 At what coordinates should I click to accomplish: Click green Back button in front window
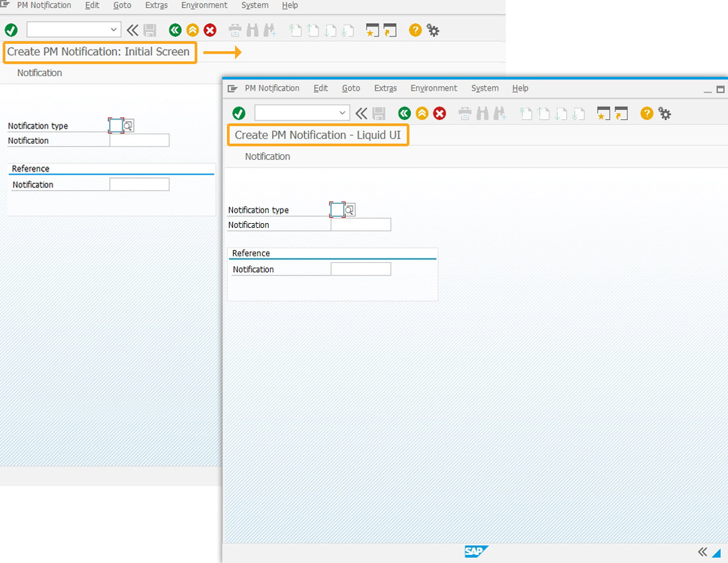tap(404, 113)
